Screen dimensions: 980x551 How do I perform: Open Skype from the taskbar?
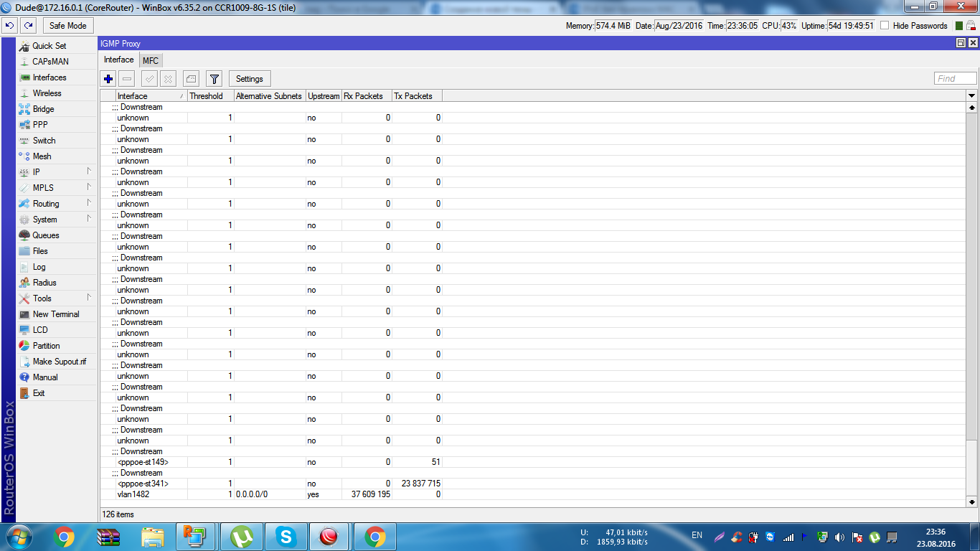pyautogui.click(x=286, y=537)
